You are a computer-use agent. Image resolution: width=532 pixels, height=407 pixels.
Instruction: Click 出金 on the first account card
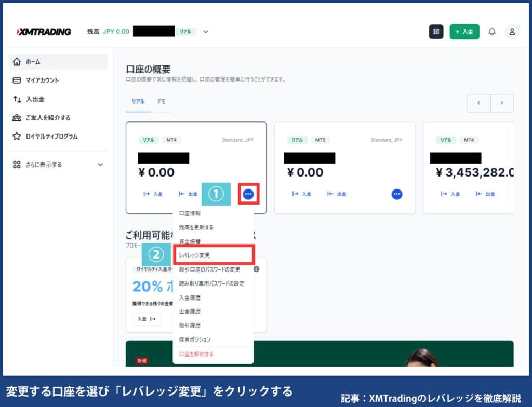tap(188, 194)
